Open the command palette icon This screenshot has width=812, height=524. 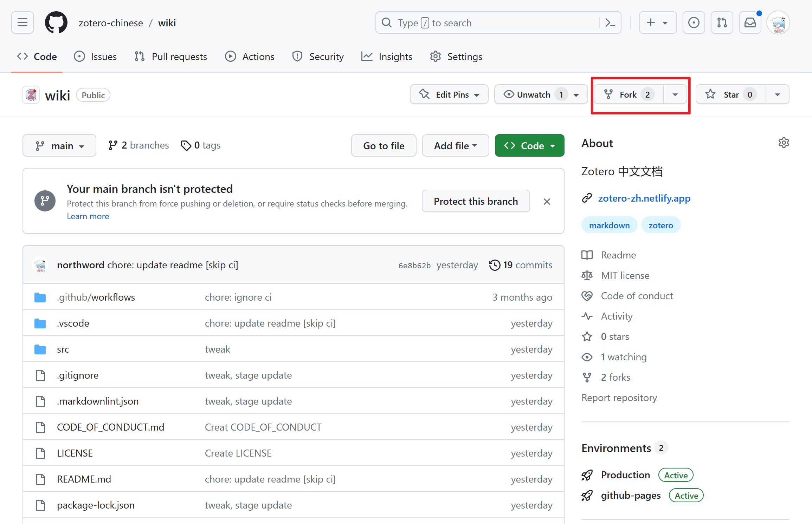(610, 23)
